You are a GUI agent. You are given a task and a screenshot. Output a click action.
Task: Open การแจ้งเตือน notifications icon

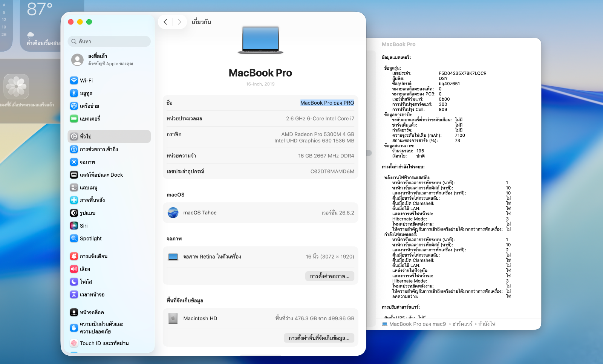pos(74,256)
